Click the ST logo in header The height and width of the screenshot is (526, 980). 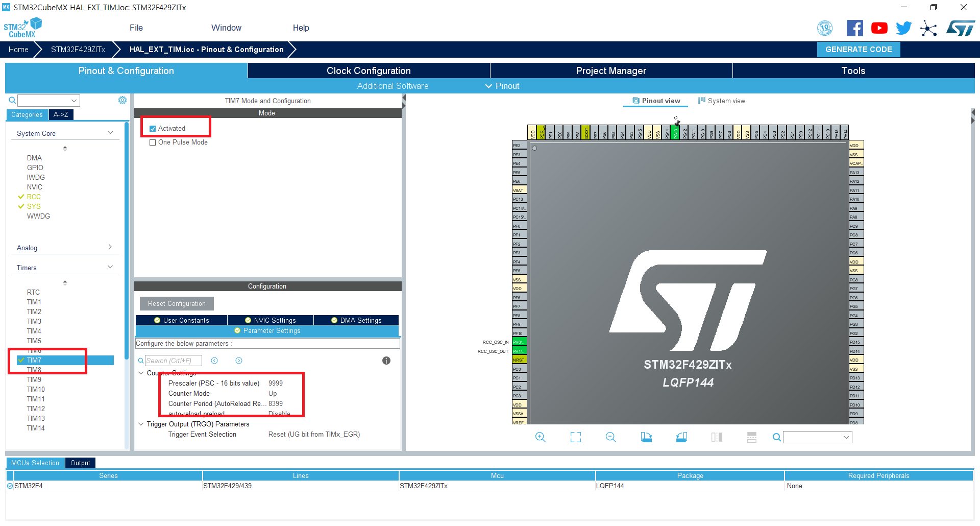961,28
